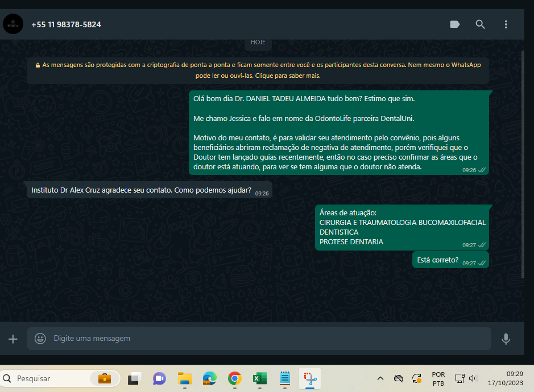
Task: Click the OneDrive cloud tray icon
Action: pos(399,378)
